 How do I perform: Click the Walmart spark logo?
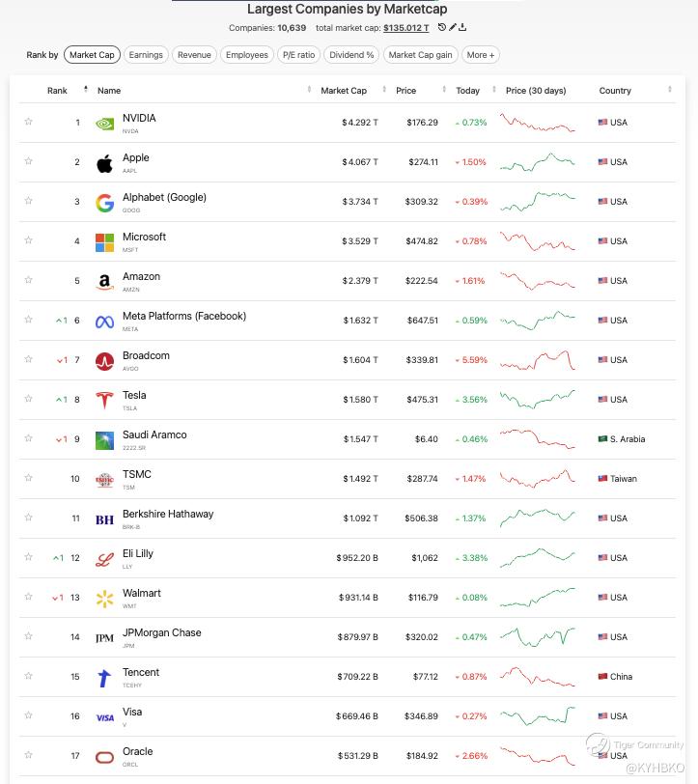(x=104, y=599)
